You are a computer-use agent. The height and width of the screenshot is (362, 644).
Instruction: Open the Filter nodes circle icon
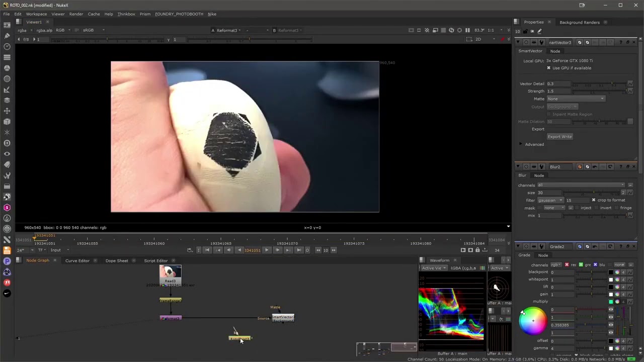pos(7,79)
